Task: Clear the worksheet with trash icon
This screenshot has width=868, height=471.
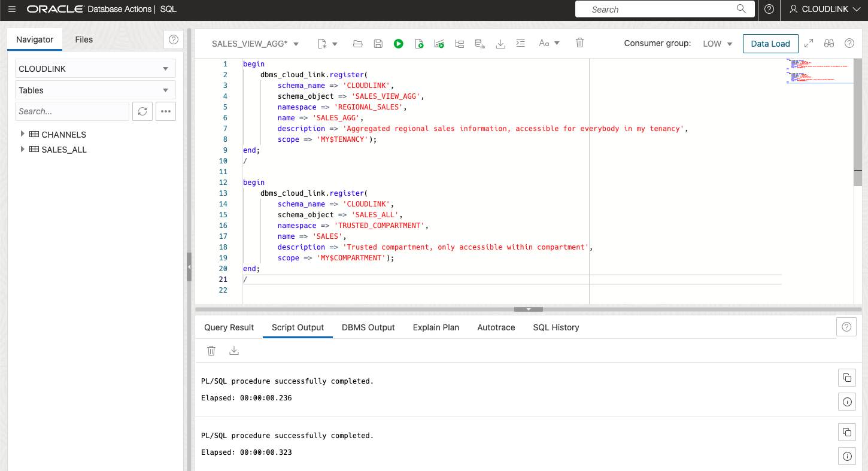Action: click(x=579, y=42)
